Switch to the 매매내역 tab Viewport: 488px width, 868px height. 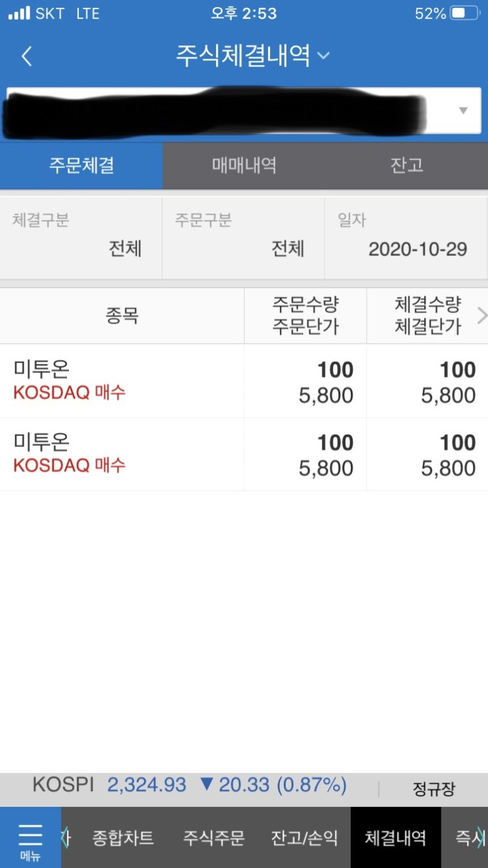click(x=244, y=165)
